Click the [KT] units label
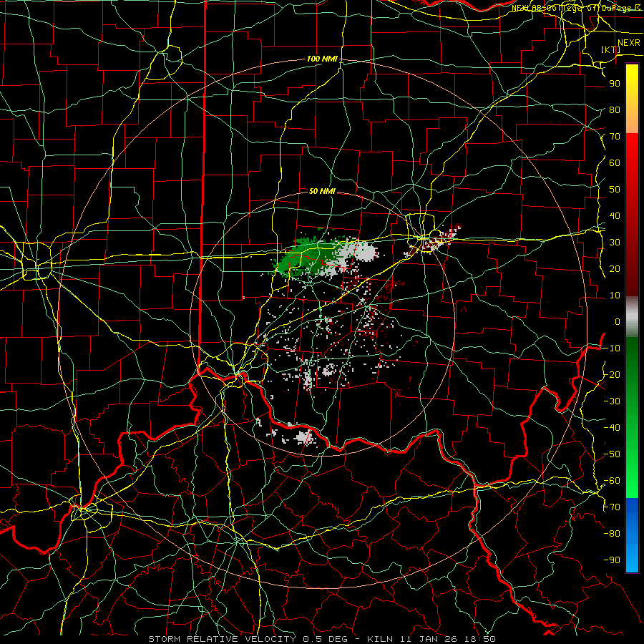The height and width of the screenshot is (644, 644). [x=611, y=49]
